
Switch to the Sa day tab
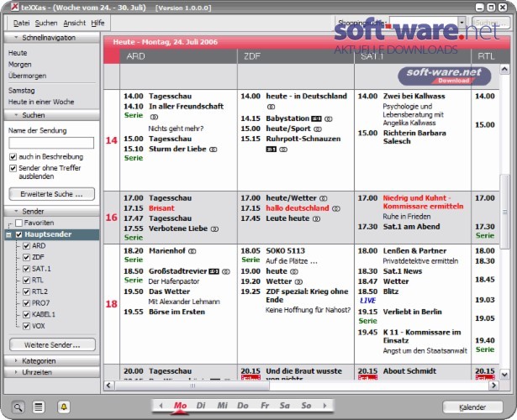(284, 406)
